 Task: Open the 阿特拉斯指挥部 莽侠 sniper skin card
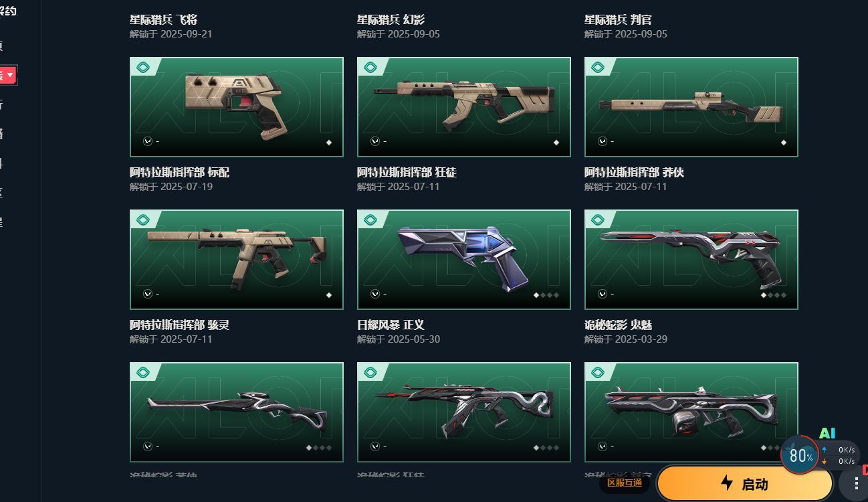pyautogui.click(x=691, y=107)
